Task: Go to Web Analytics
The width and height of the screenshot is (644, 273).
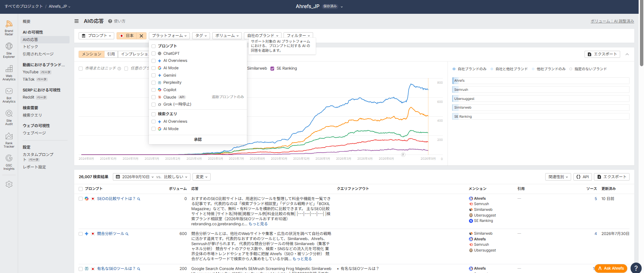Action: tap(9, 73)
